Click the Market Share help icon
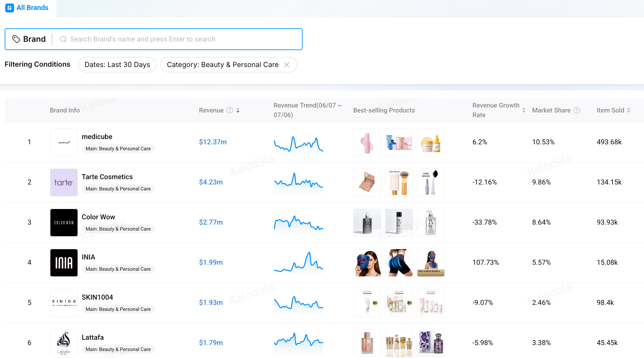The width and height of the screenshot is (644, 358). click(x=577, y=110)
